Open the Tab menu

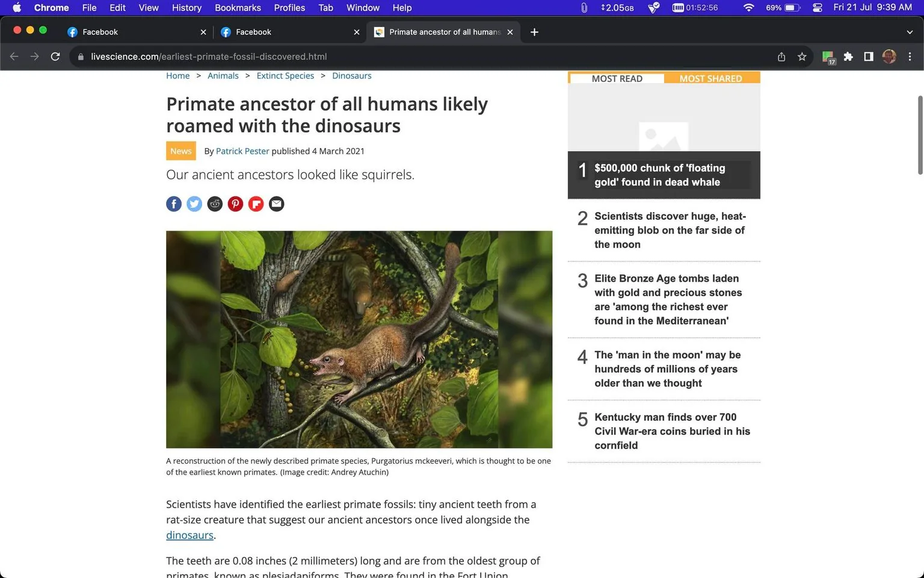coord(325,8)
